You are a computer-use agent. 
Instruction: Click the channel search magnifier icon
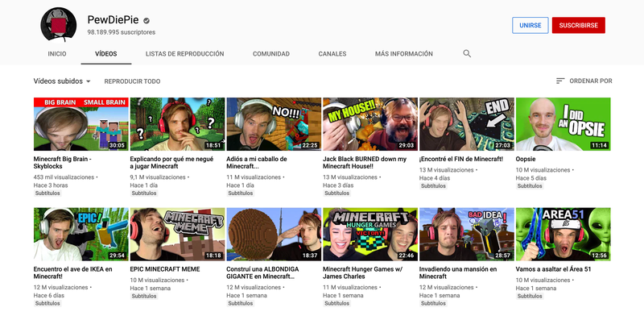pos(467,53)
